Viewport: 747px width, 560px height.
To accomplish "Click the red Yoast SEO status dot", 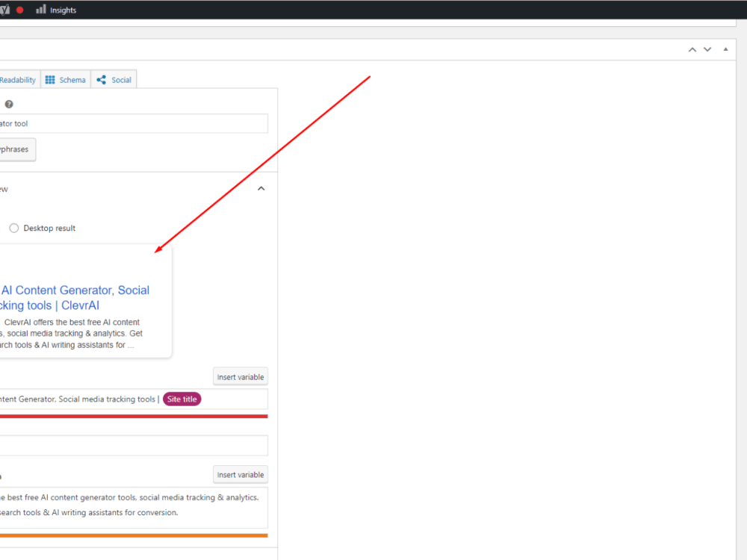I will click(19, 10).
